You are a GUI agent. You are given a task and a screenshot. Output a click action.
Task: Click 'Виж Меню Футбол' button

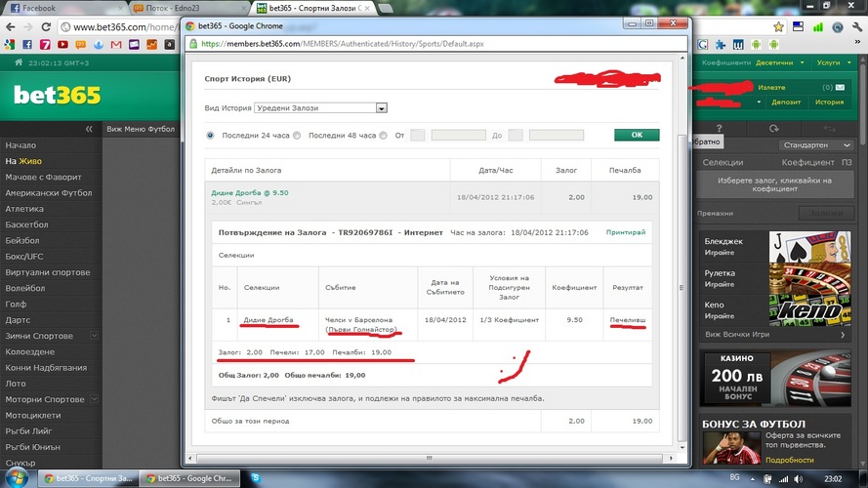point(141,129)
